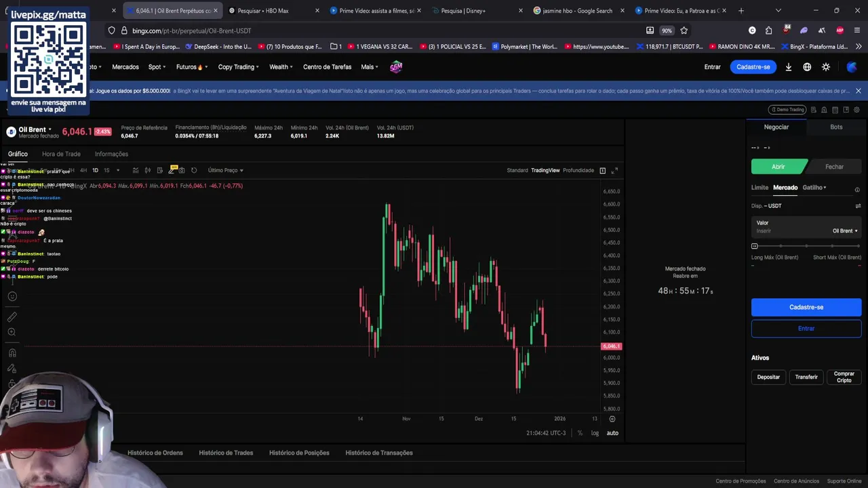Switch chart to TradingView view
The height and width of the screenshot is (488, 868).
pos(545,170)
